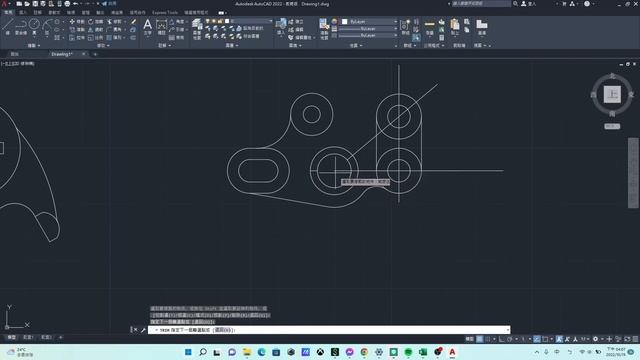
Task: Toggle object snap tracking in status bar
Action: pyautogui.click(x=537, y=339)
